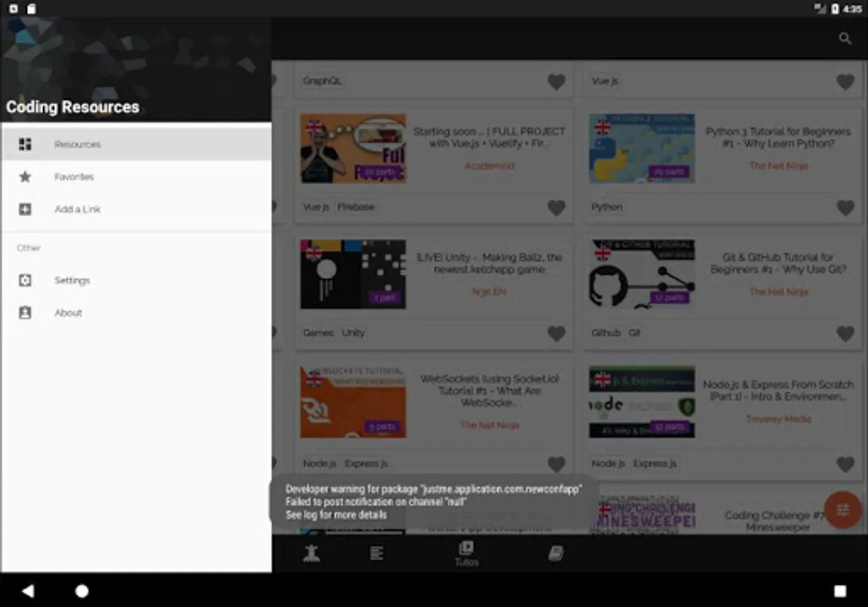Open the Git & GitHub tutorial thumbnail
Screen dimensions: 868x607
[641, 274]
